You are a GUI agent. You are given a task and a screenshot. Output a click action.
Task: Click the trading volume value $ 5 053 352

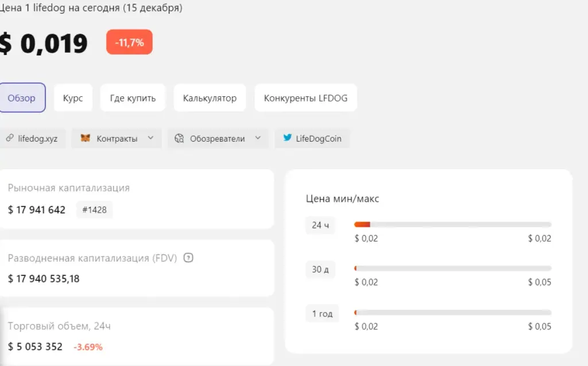(35, 346)
